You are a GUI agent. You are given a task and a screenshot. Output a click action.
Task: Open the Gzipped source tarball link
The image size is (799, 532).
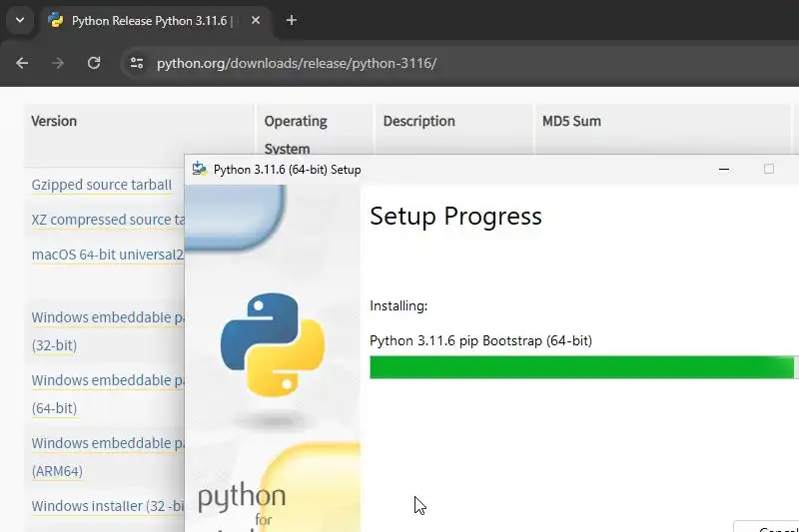tap(102, 185)
